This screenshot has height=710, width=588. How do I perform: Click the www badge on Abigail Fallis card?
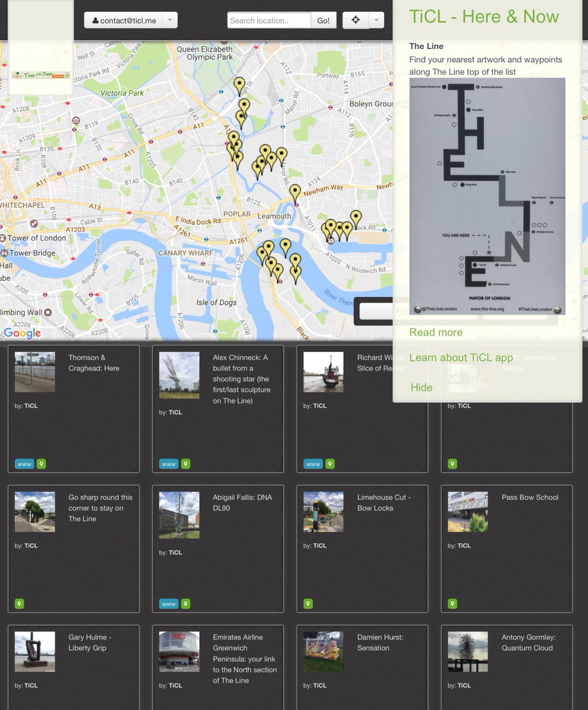[x=169, y=604]
